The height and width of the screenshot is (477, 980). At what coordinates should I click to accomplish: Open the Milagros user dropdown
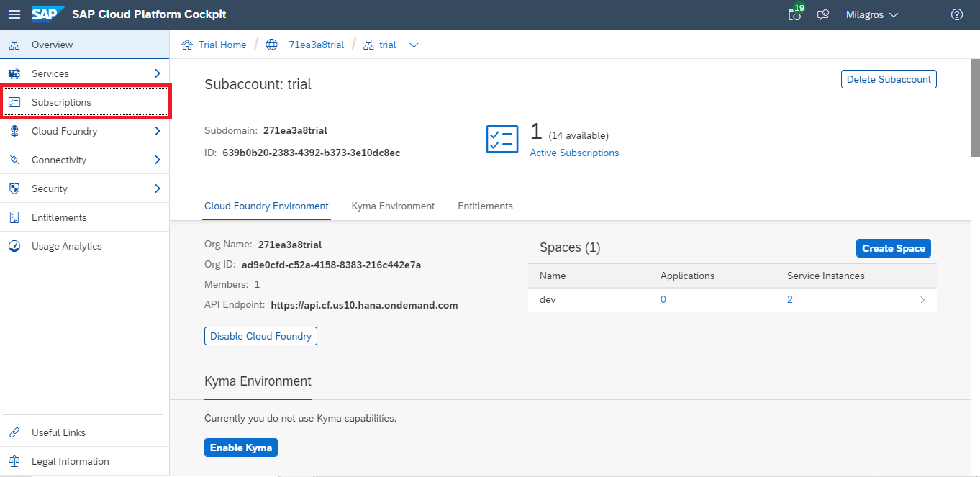click(872, 14)
